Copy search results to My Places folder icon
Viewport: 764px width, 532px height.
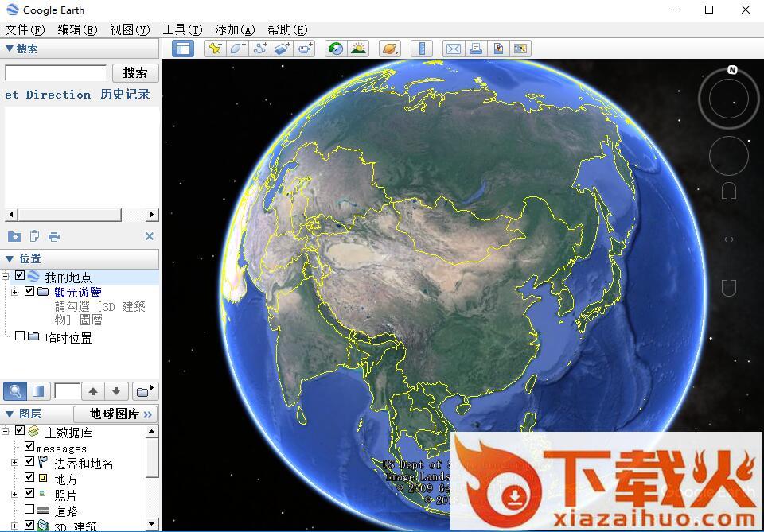pos(14,236)
